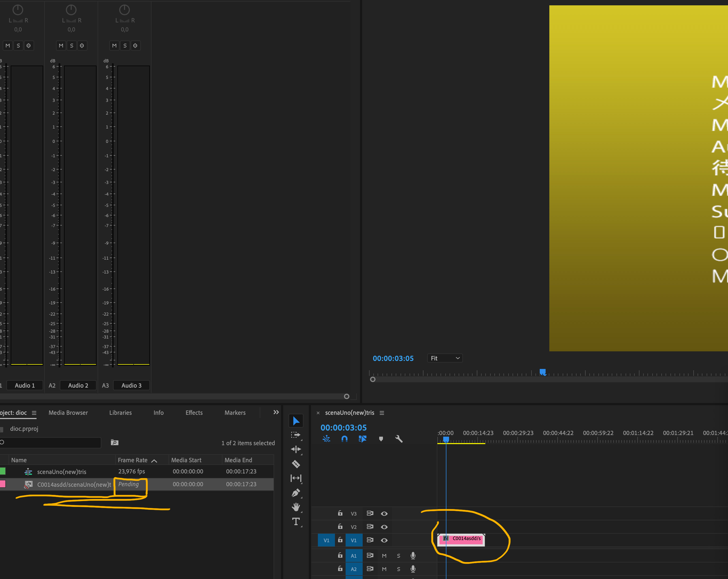Click the Audio 1 track name field
The image size is (728, 579).
click(x=25, y=385)
